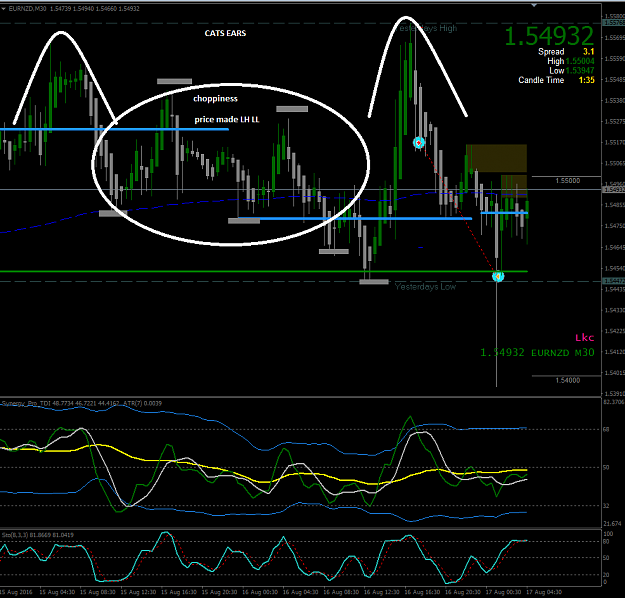
Task: Select the 'choppiness' annotation
Action: (x=215, y=98)
